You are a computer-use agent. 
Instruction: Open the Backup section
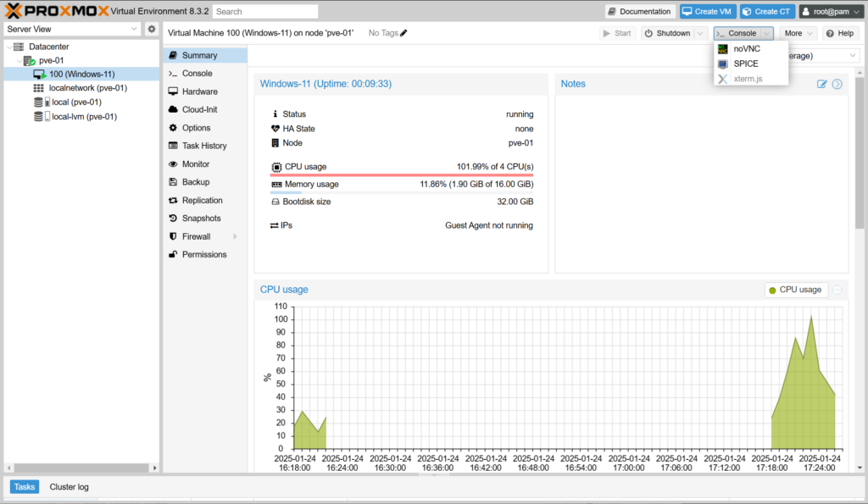[x=195, y=182]
